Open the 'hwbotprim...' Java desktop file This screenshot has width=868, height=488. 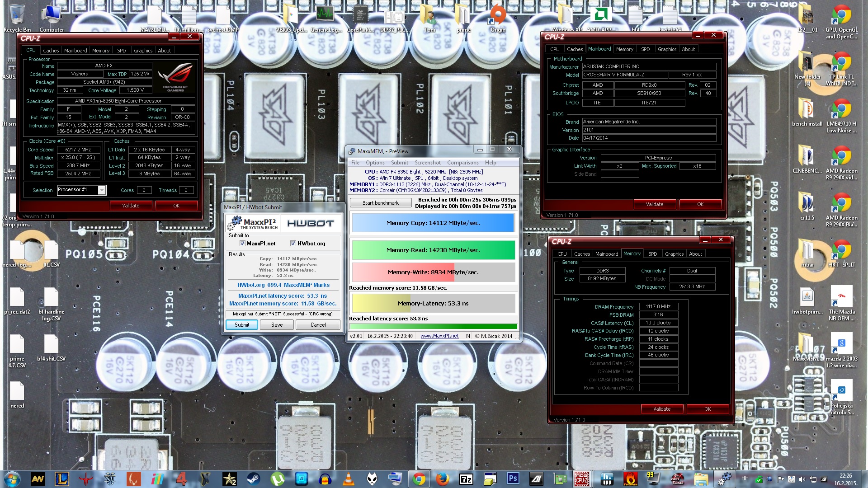point(807,301)
